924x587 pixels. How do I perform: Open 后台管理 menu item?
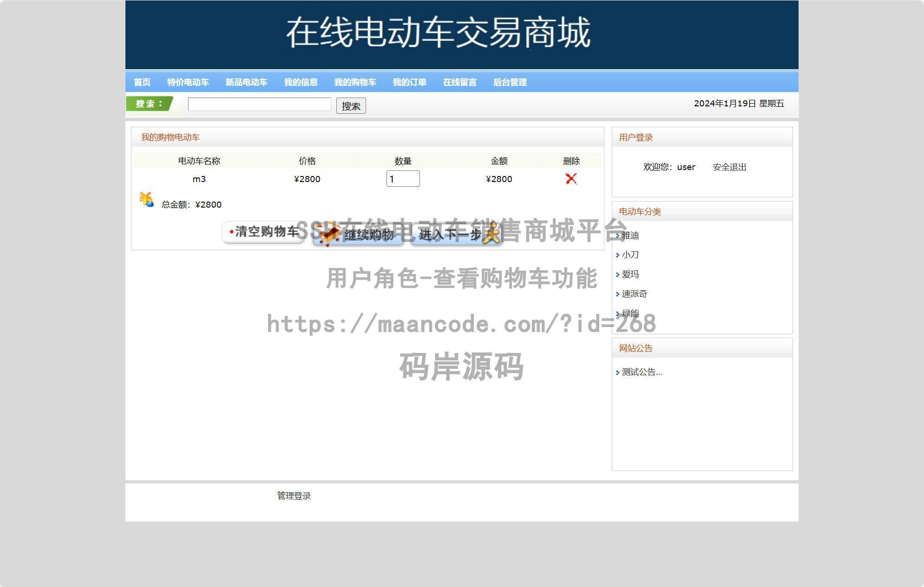point(510,82)
